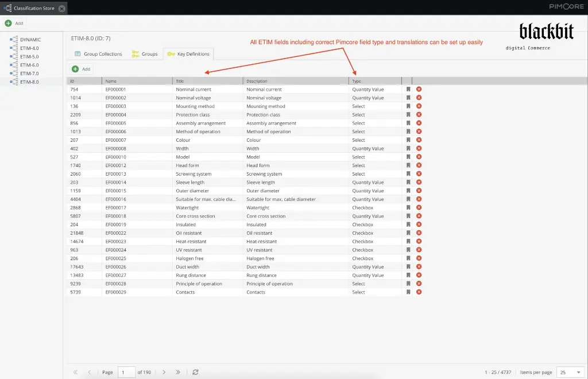
Task: Switch to the Groups tab
Action: tap(145, 54)
